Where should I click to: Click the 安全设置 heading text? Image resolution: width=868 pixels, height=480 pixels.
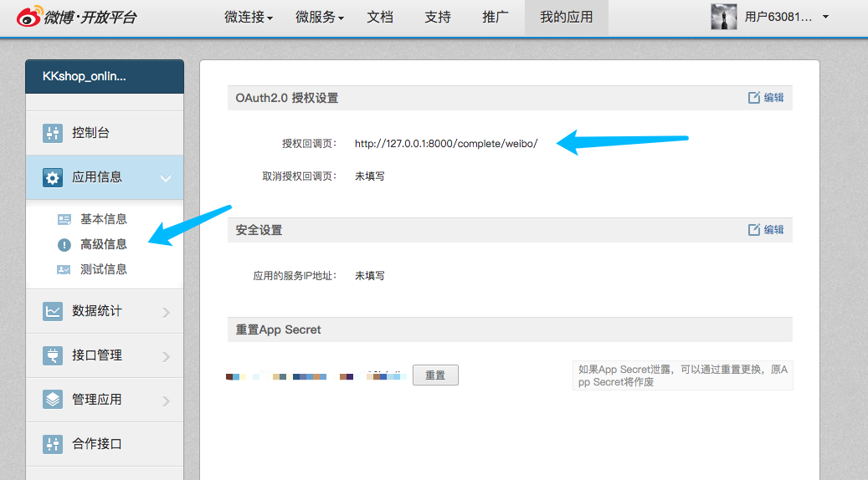coord(259,230)
